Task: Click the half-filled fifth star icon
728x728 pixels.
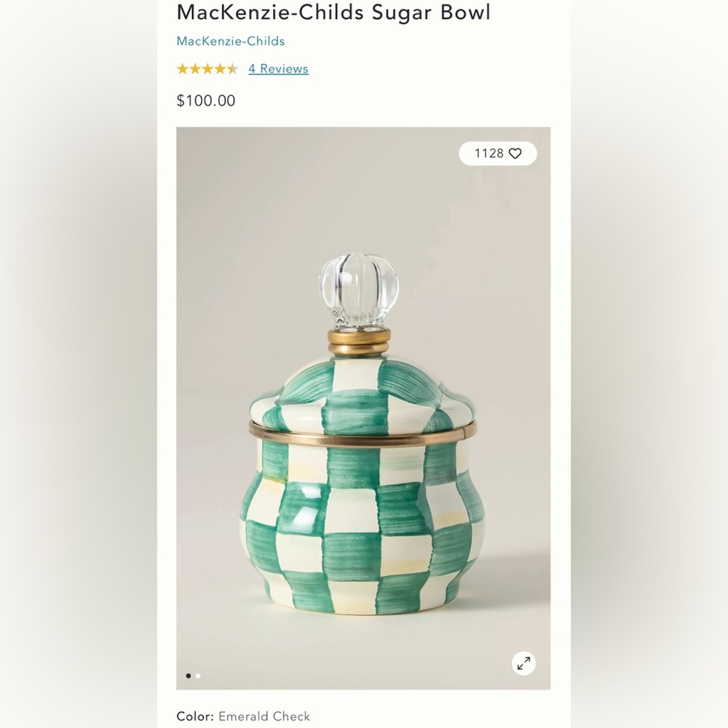Action: 233,68
